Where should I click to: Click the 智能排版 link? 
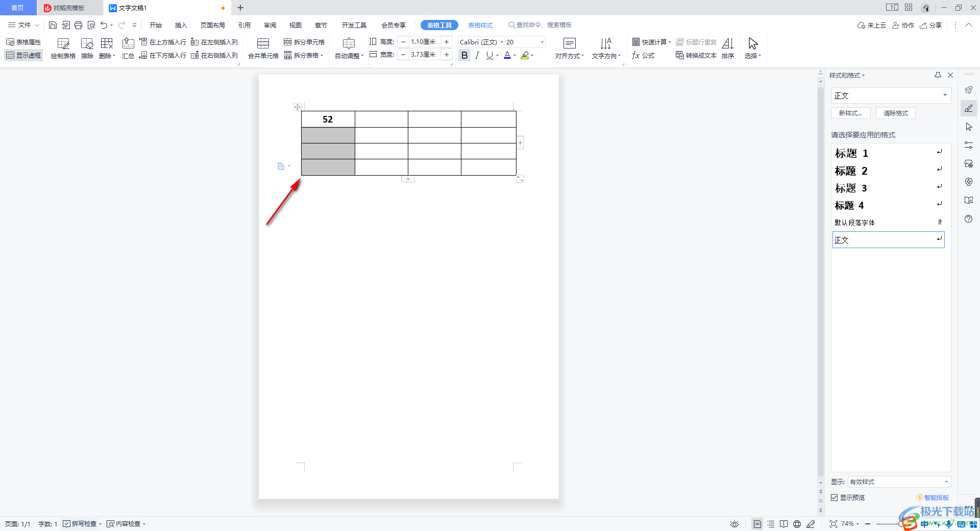click(x=933, y=497)
